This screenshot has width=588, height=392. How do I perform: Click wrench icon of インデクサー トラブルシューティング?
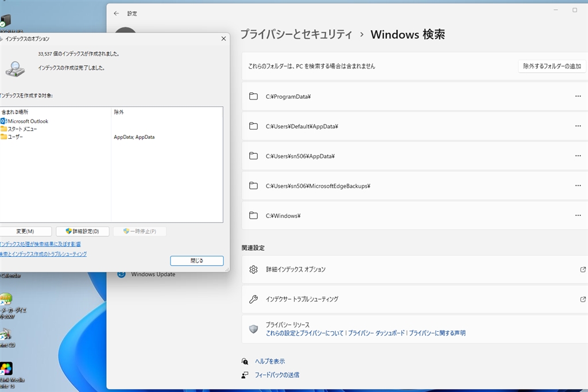click(253, 299)
